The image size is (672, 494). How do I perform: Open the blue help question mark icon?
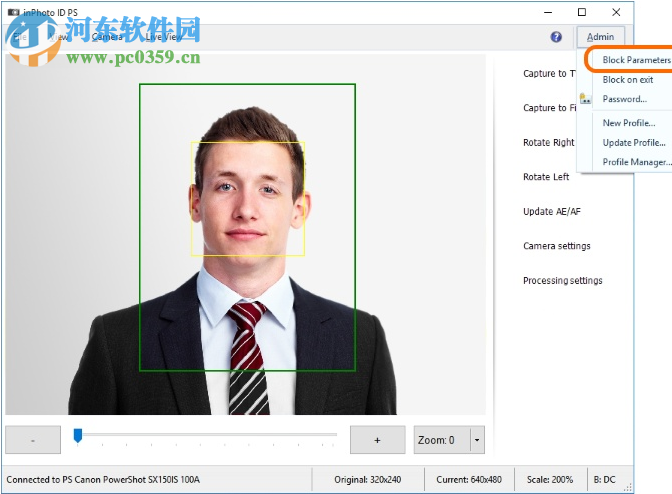coord(556,37)
